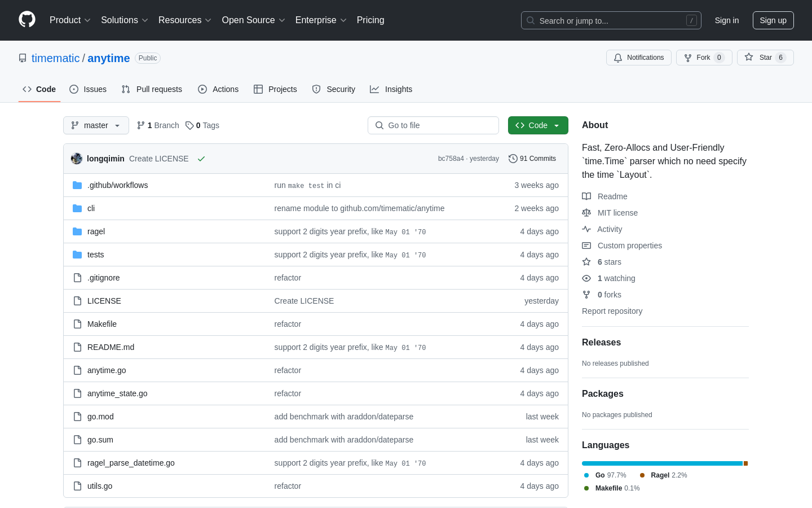
Task: Open the bc758a4 commit hash
Action: coord(451,159)
